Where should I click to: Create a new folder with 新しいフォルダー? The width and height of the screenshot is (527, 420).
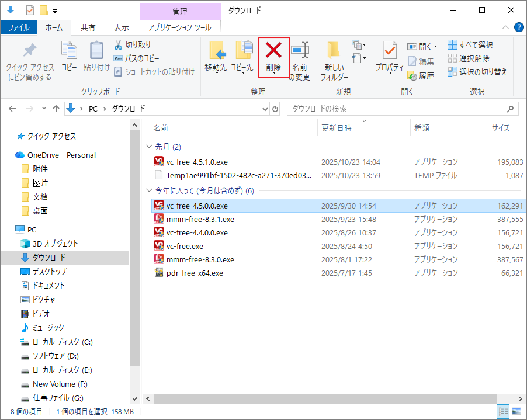click(334, 61)
